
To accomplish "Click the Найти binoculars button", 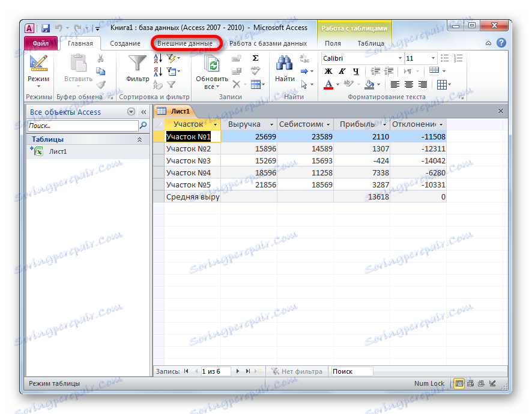I will coord(285,69).
